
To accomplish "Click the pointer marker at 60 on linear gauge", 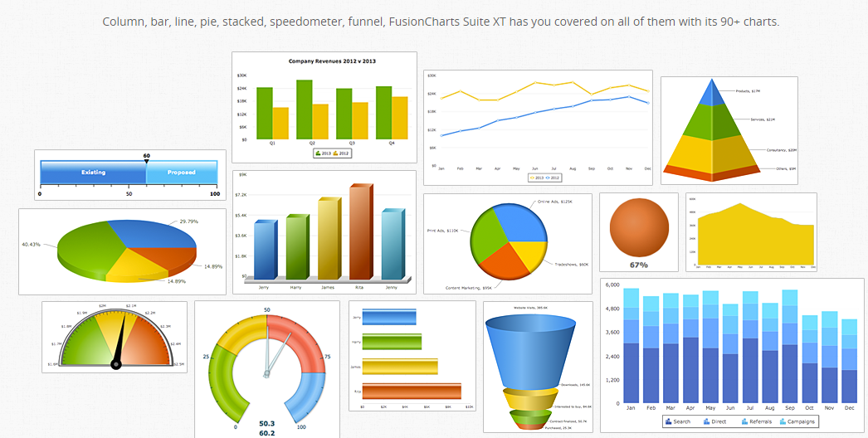I will (x=147, y=160).
